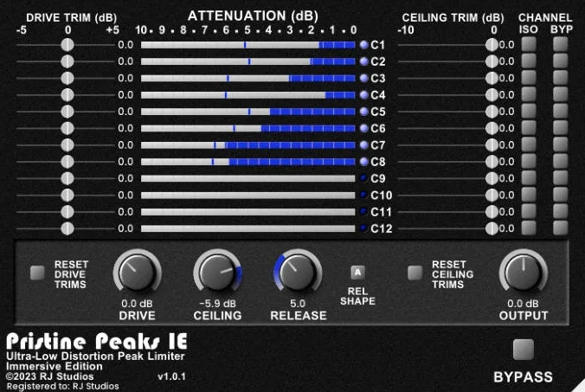Image resolution: width=585 pixels, height=392 pixels.
Task: Isolate channel C2 with its ISO button
Action: coord(529,61)
